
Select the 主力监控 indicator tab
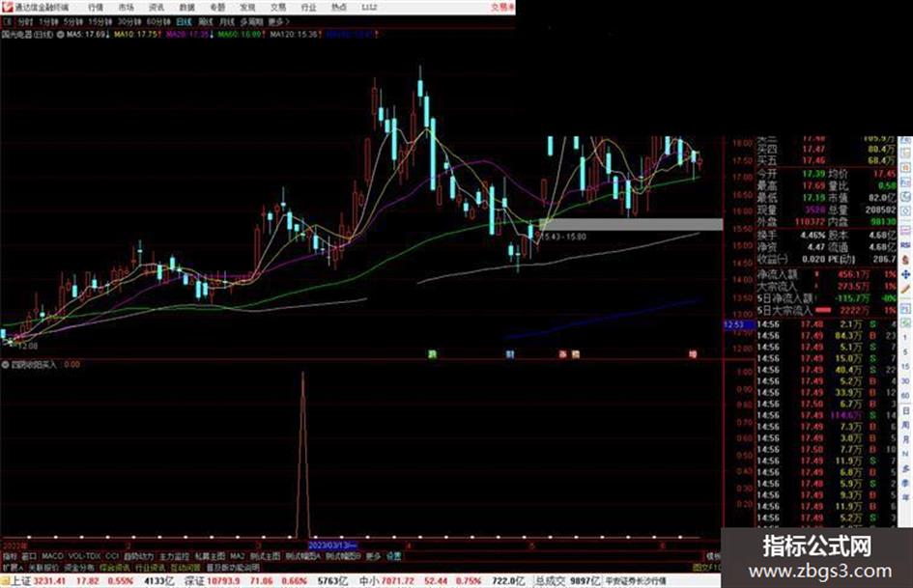(x=174, y=556)
